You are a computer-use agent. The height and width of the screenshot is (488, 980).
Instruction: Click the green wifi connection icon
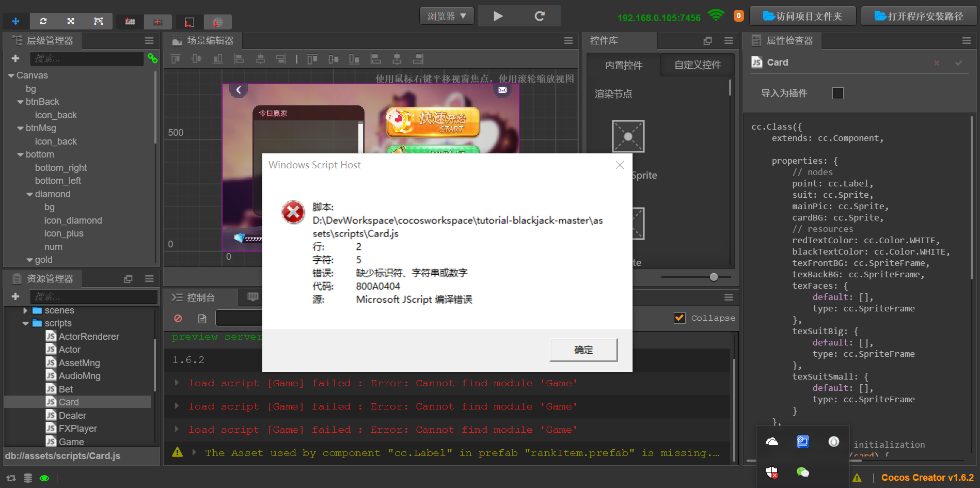716,15
